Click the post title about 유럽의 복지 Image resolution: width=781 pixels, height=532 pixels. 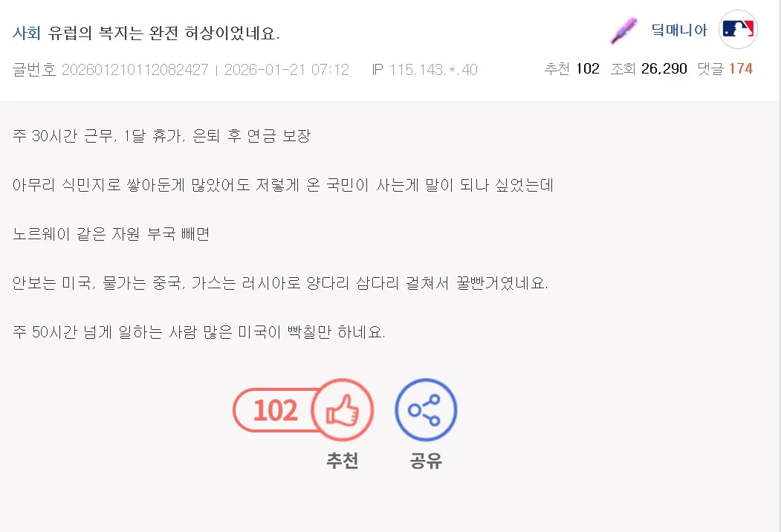[163, 33]
